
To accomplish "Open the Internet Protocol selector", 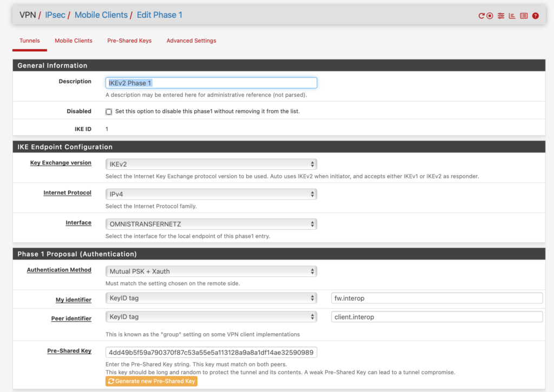I will pyautogui.click(x=211, y=194).
